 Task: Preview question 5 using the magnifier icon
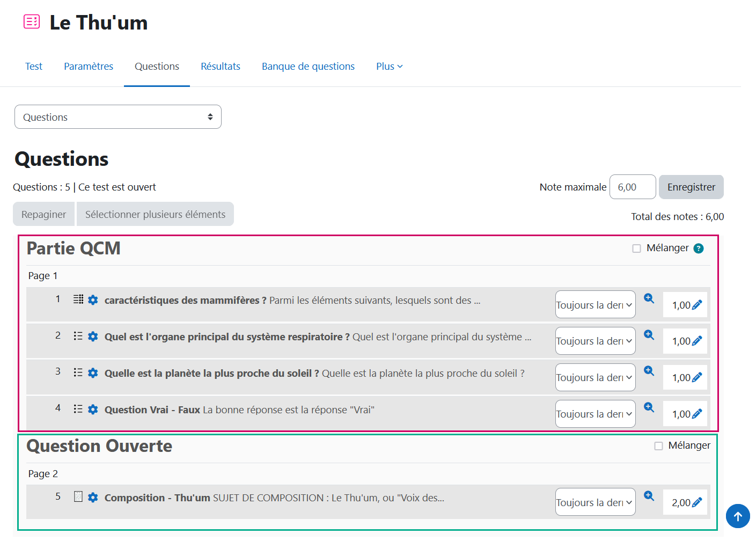649,496
